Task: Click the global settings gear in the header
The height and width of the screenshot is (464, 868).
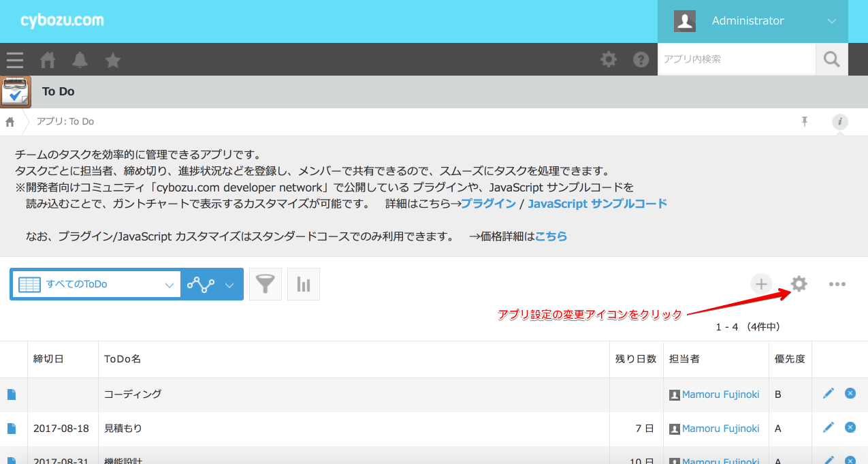Action: coord(608,59)
